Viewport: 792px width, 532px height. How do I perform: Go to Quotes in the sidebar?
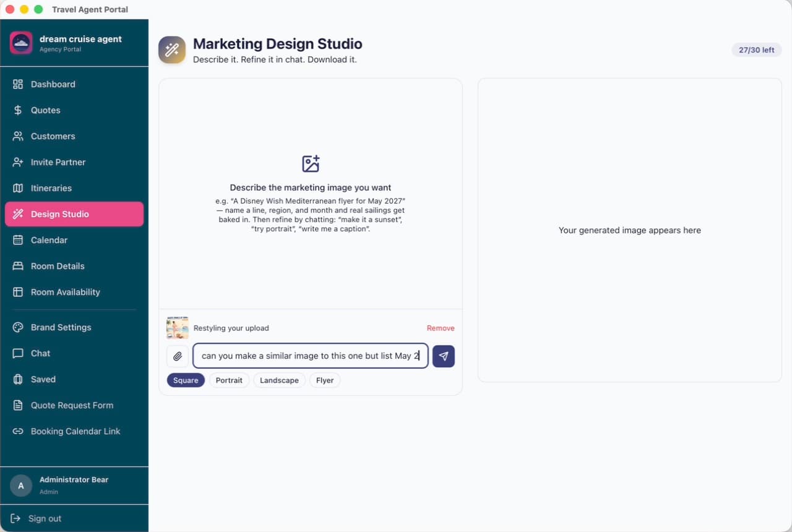click(x=74, y=110)
